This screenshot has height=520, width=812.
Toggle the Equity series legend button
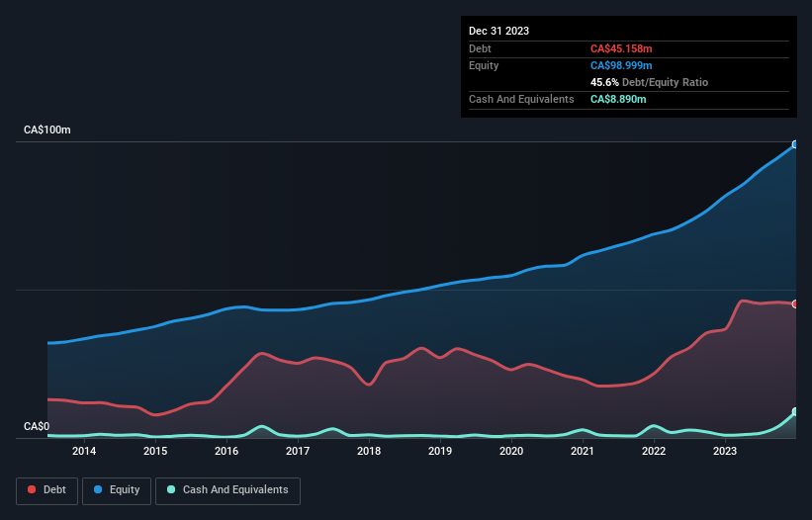click(117, 490)
